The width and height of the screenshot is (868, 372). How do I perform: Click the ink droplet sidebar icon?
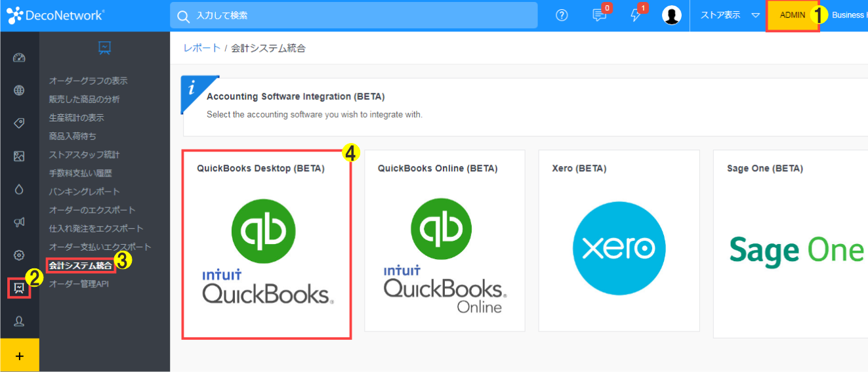click(19, 190)
